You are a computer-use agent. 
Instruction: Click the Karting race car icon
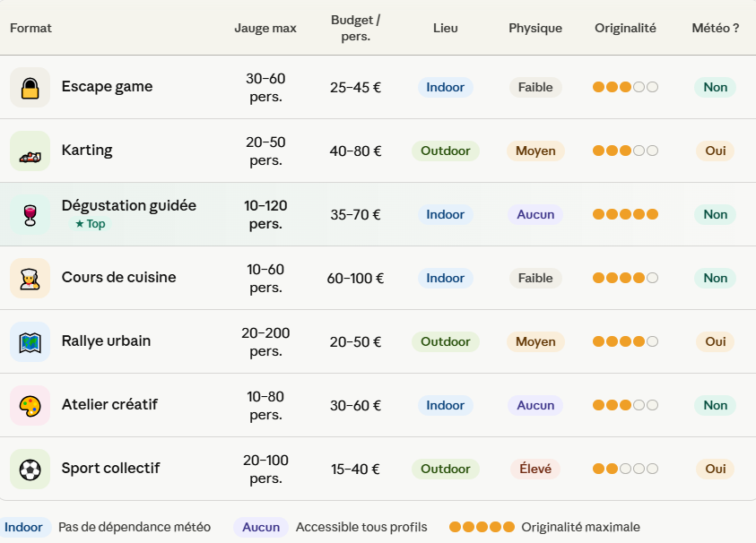30,151
